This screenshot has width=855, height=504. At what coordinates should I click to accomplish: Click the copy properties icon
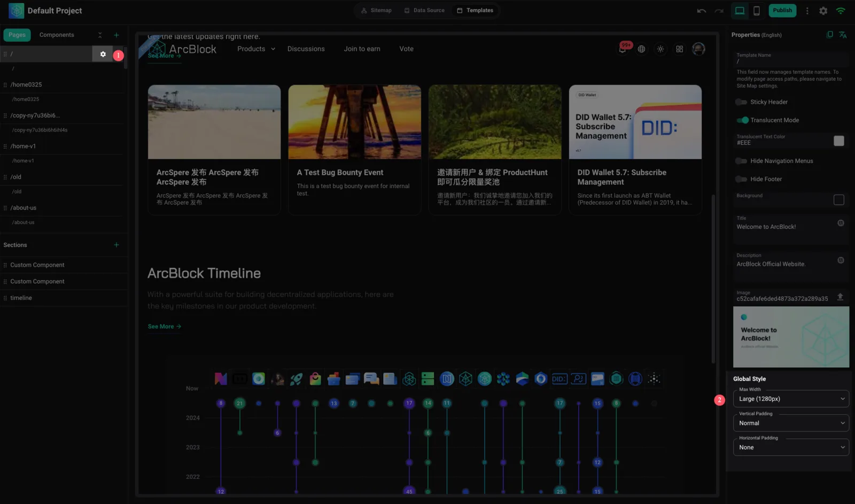[x=829, y=35]
